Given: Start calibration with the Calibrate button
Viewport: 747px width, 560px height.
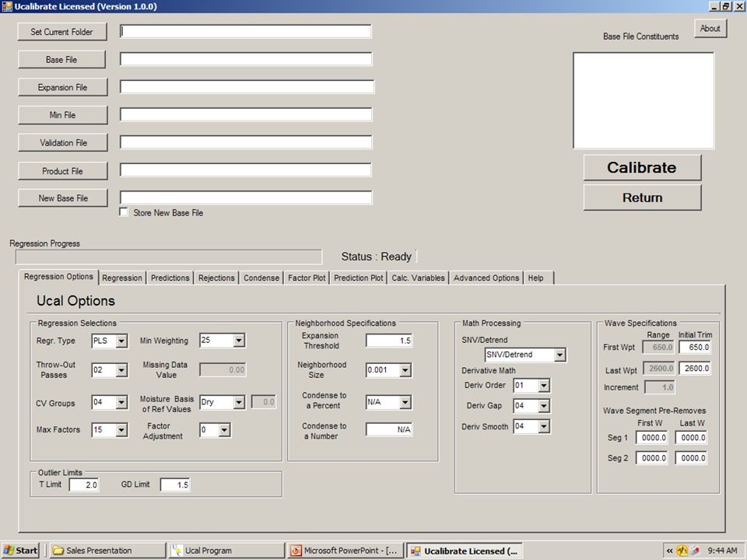Looking at the screenshot, I should tap(642, 168).
